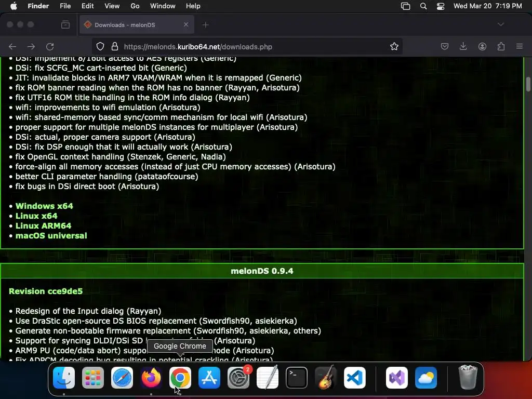Open the Firefox extensions panel
This screenshot has width=532, height=399.
click(x=501, y=46)
